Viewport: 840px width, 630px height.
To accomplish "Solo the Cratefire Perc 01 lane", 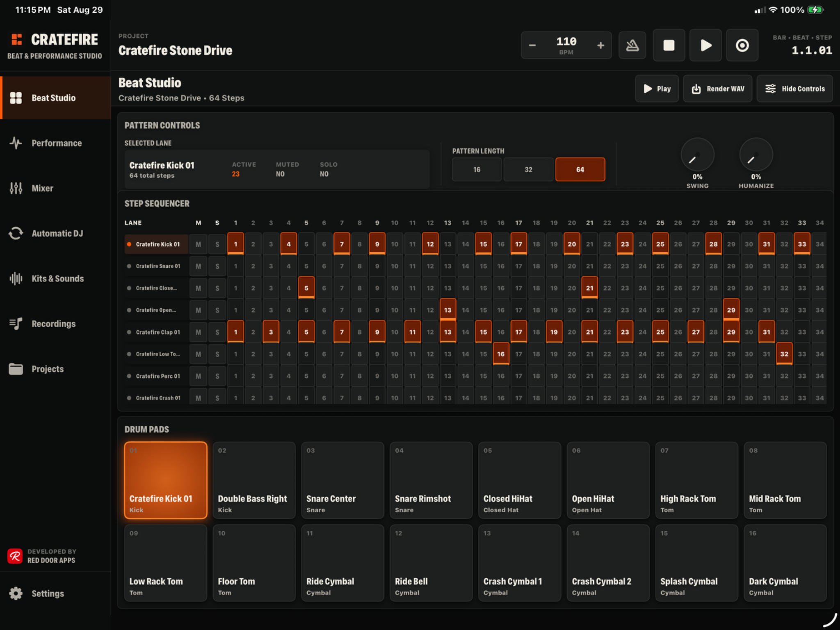I will point(217,376).
